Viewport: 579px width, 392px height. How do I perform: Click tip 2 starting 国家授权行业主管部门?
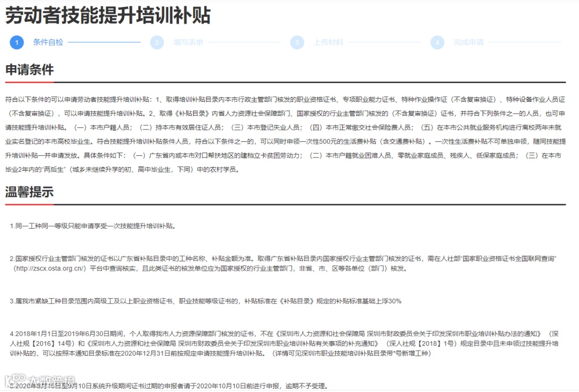[283, 263]
